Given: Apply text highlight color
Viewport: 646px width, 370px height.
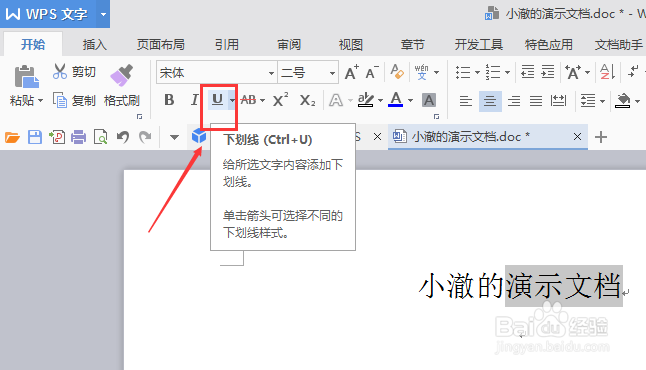Looking at the screenshot, I should pyautogui.click(x=365, y=100).
